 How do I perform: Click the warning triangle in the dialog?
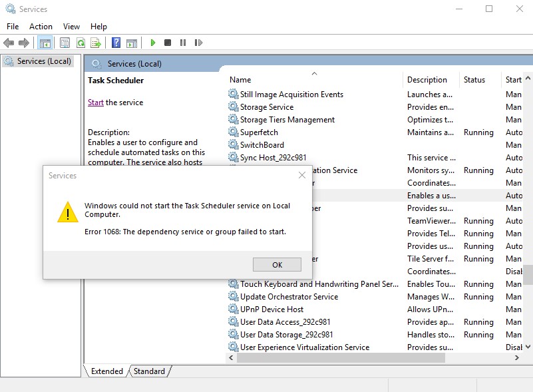pos(68,212)
